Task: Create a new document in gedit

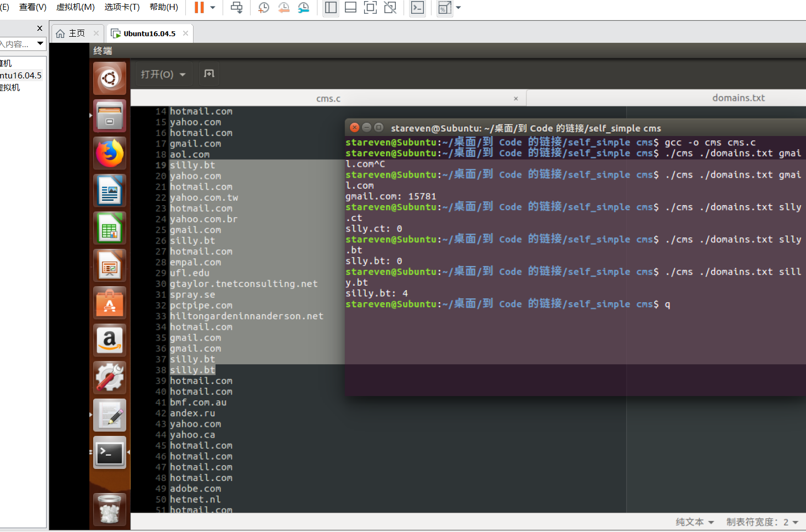Action: coord(209,74)
